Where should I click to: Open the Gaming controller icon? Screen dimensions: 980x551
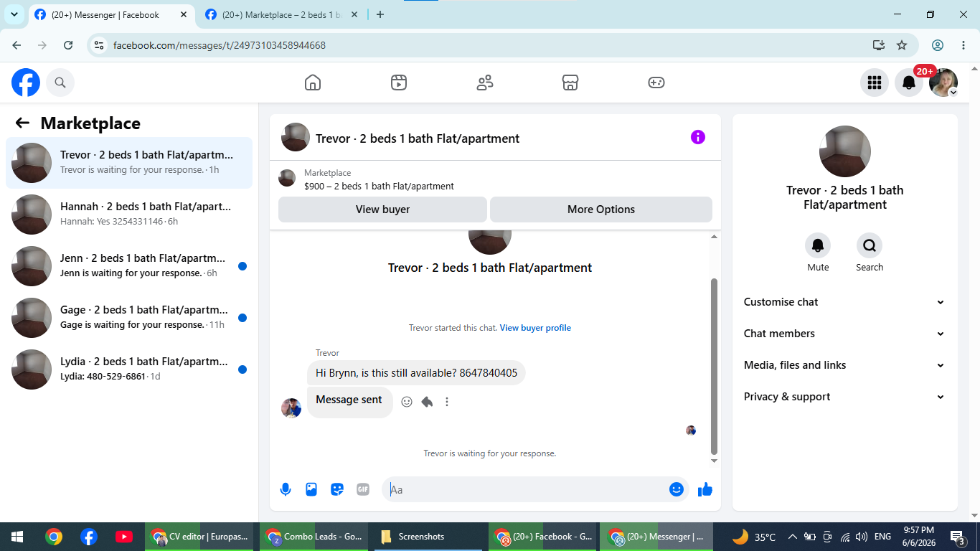(x=656, y=83)
